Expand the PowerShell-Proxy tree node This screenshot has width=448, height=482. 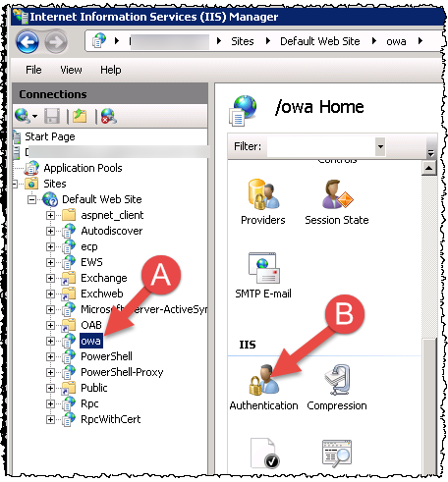pos(50,372)
